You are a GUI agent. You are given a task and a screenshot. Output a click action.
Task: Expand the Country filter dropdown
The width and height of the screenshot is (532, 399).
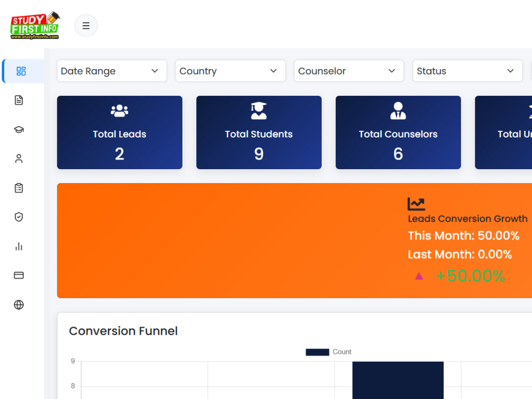pyautogui.click(x=230, y=71)
